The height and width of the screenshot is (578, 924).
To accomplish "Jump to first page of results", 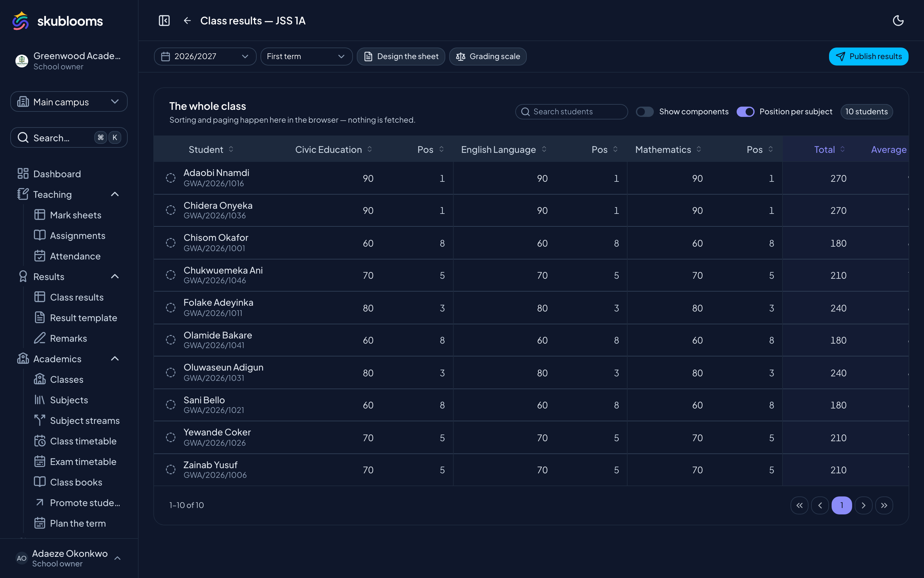I will (x=799, y=505).
